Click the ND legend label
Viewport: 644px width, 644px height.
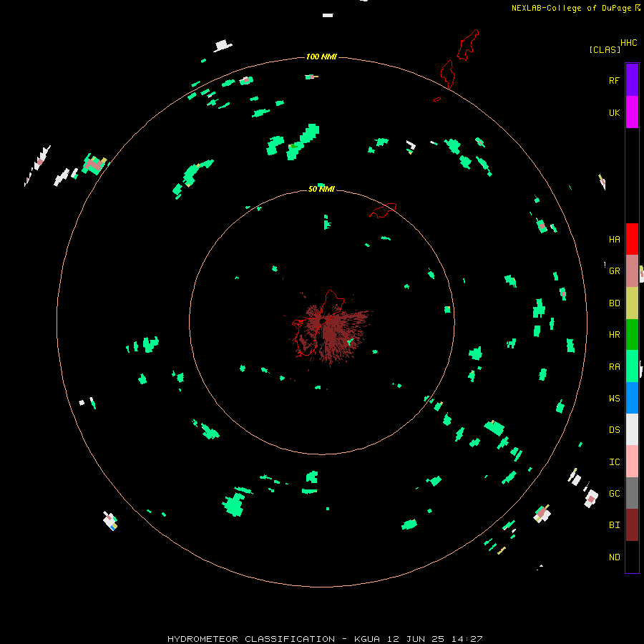click(x=614, y=557)
